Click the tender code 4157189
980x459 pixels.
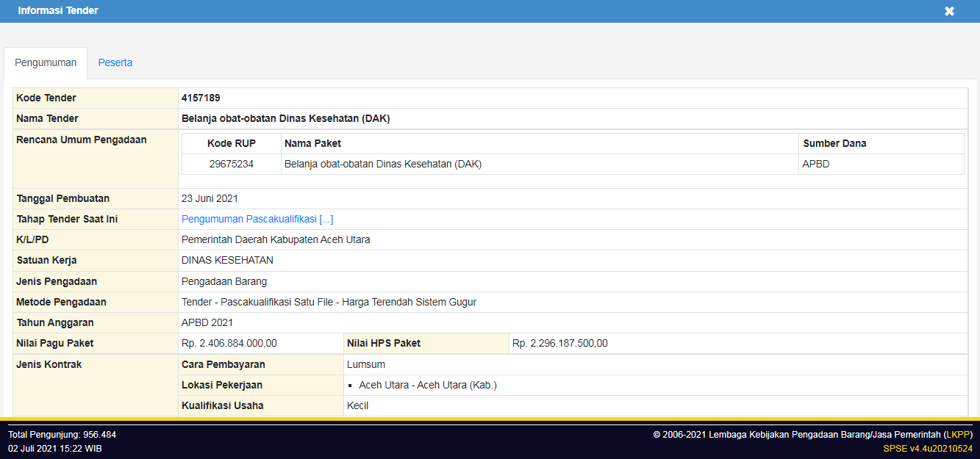tap(201, 98)
